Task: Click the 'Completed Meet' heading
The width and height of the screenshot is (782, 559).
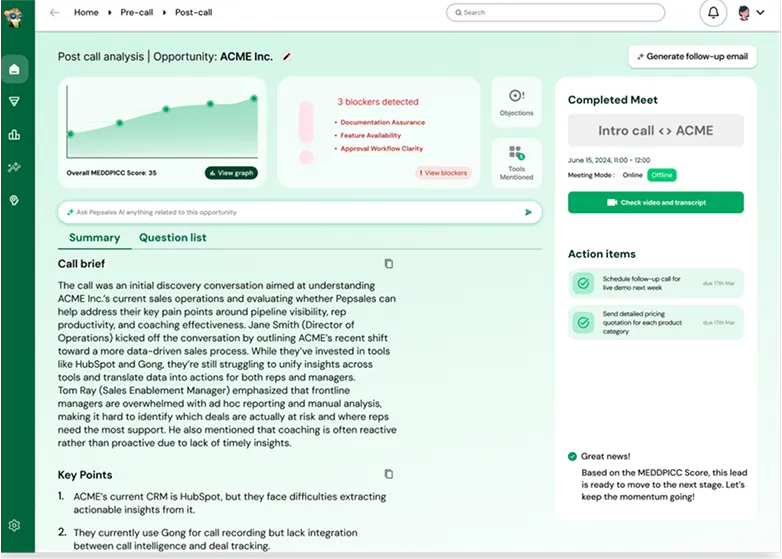Action: click(612, 100)
